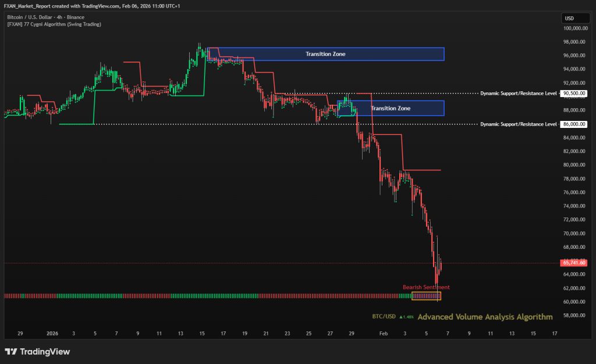Click the green up-arrow beside 1.48%

pyautogui.click(x=400, y=317)
